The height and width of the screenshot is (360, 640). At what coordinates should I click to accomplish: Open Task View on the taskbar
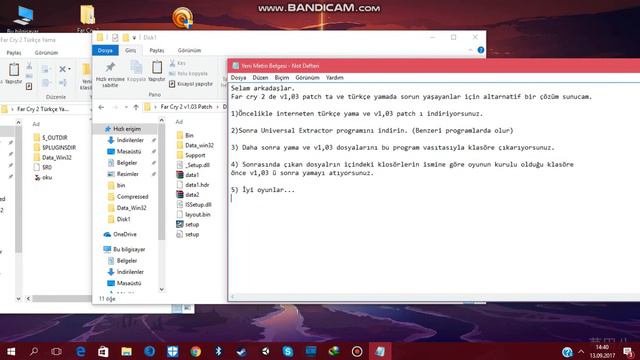tap(57, 351)
